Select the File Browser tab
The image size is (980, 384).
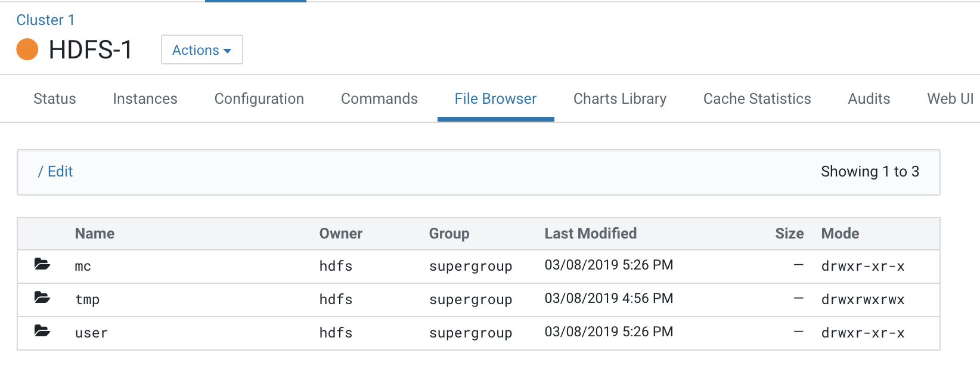[x=495, y=99]
